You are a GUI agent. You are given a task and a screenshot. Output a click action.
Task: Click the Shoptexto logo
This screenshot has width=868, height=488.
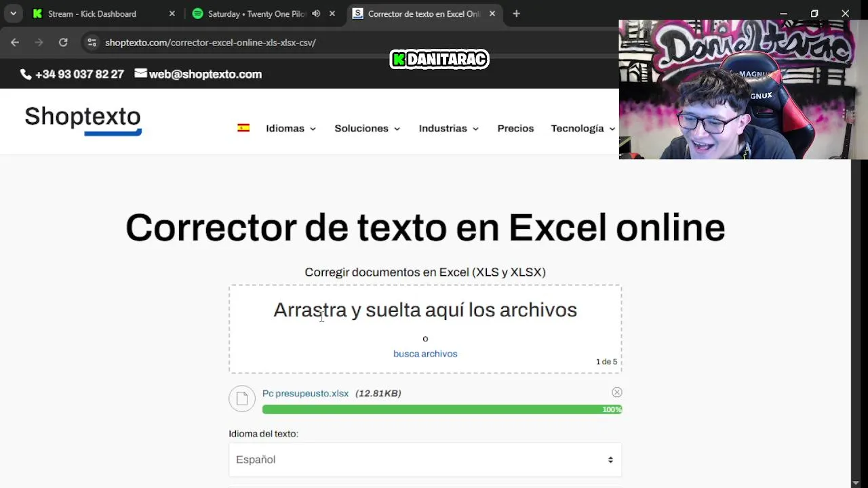pos(83,120)
